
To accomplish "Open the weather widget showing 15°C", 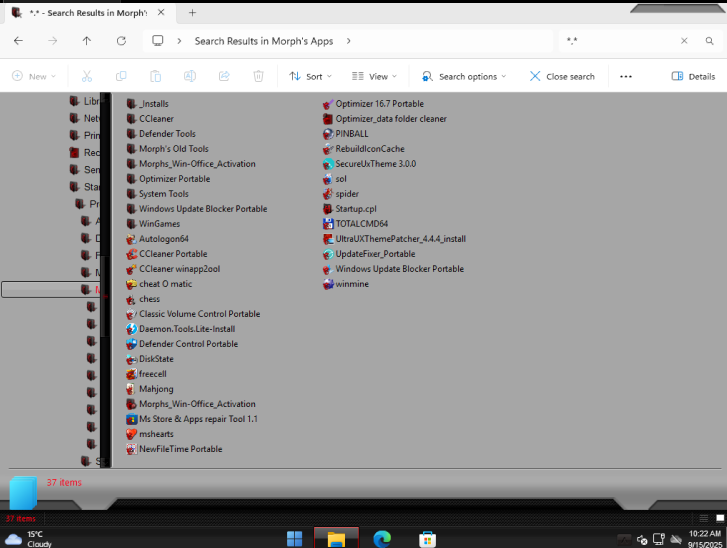I will [28, 539].
